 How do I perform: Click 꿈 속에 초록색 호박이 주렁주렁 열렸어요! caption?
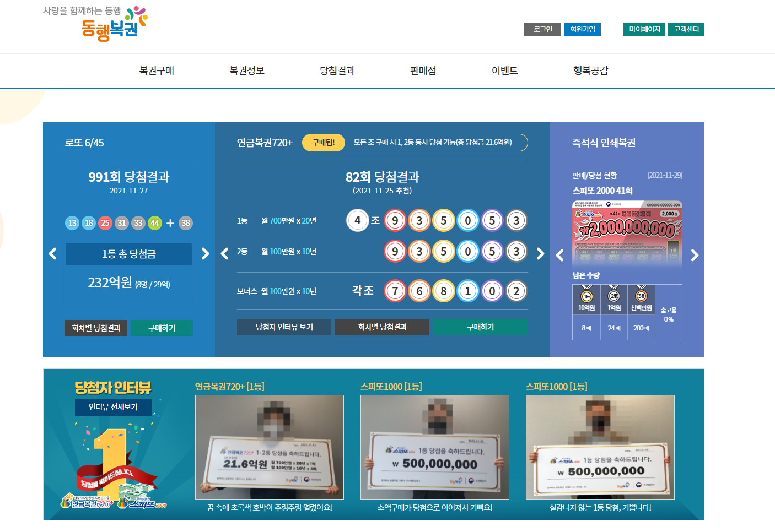[270, 508]
